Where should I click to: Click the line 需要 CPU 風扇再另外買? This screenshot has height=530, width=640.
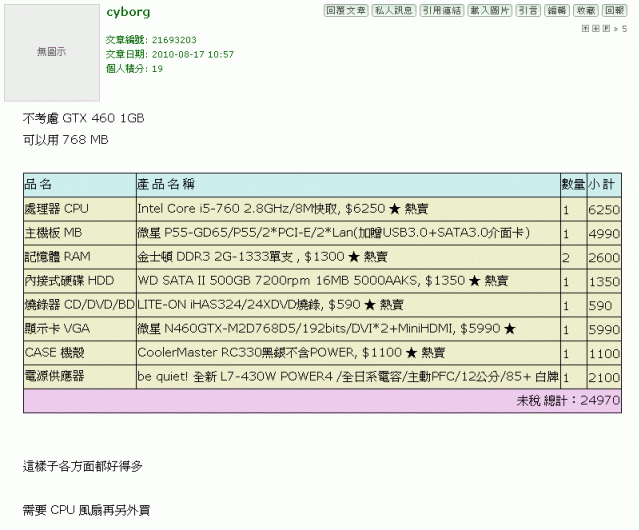[87, 510]
